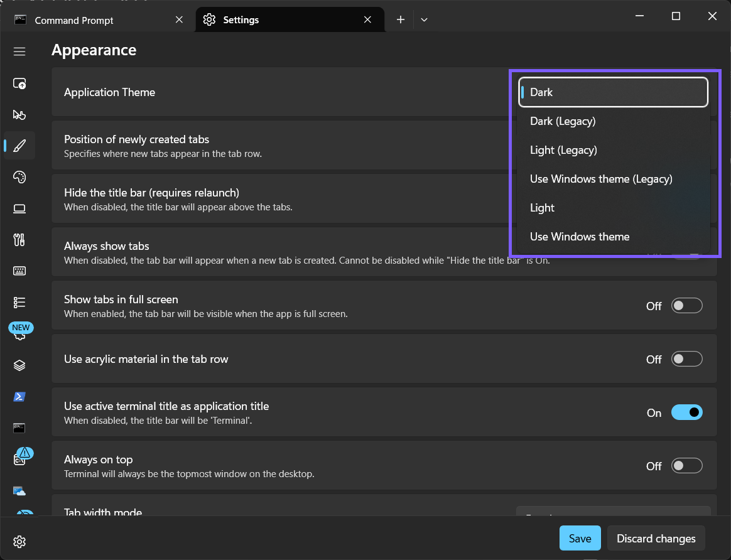The width and height of the screenshot is (731, 560).
Task: Choose Use Windows theme (Legacy) option
Action: pyautogui.click(x=613, y=179)
